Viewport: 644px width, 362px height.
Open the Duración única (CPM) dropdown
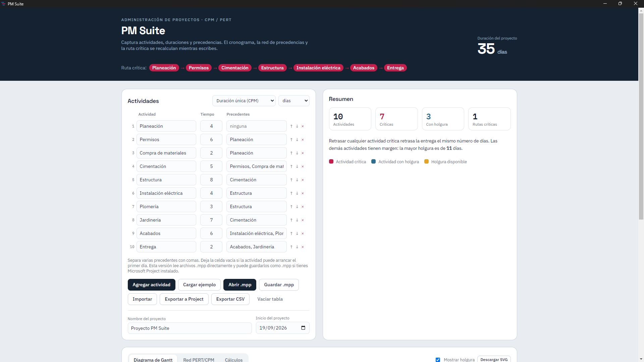pos(244,101)
